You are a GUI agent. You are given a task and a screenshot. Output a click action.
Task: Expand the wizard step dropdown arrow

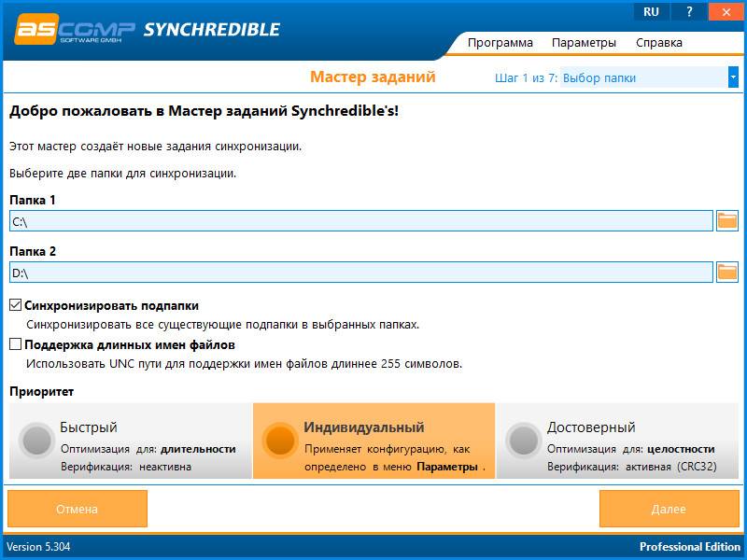pyautogui.click(x=733, y=77)
